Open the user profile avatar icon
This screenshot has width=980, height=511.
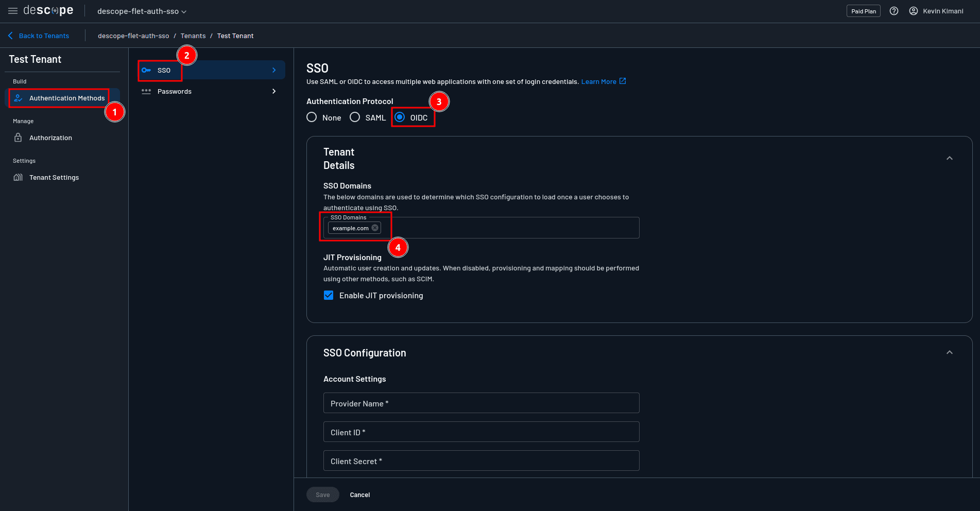914,11
